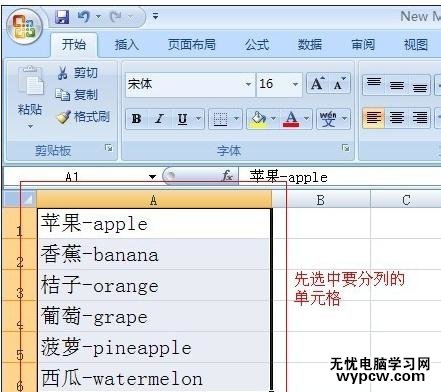Viewport: 441px width, 392px height.
Task: Open the 页面布局 ribbon tab
Action: click(x=192, y=45)
